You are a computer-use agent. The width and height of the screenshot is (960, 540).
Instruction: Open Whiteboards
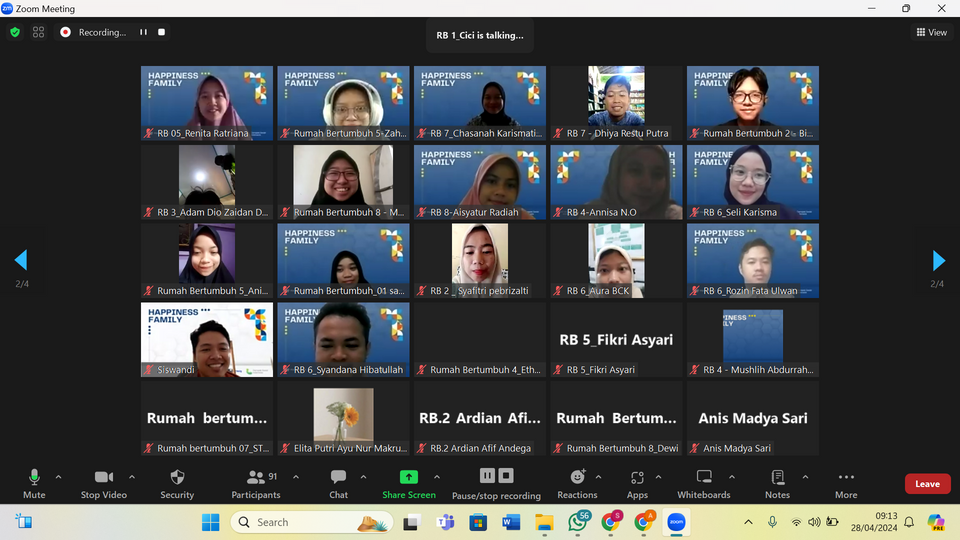pyautogui.click(x=704, y=478)
